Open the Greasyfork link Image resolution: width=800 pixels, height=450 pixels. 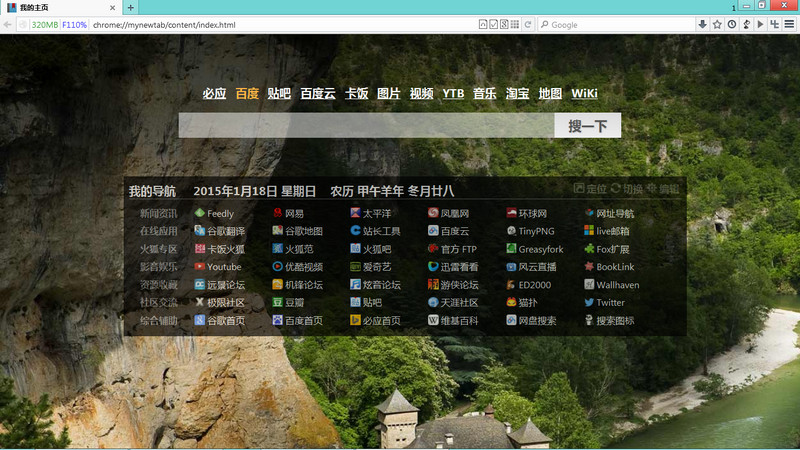[535, 249]
